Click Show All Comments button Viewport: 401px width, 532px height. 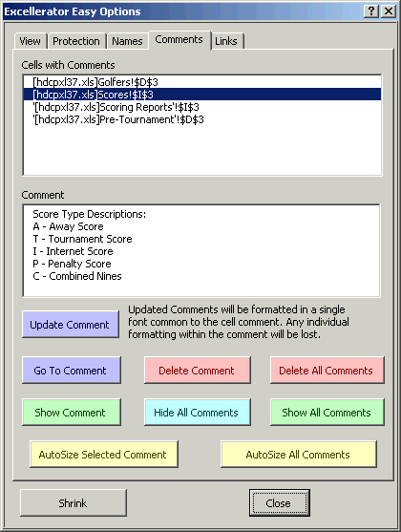327,413
